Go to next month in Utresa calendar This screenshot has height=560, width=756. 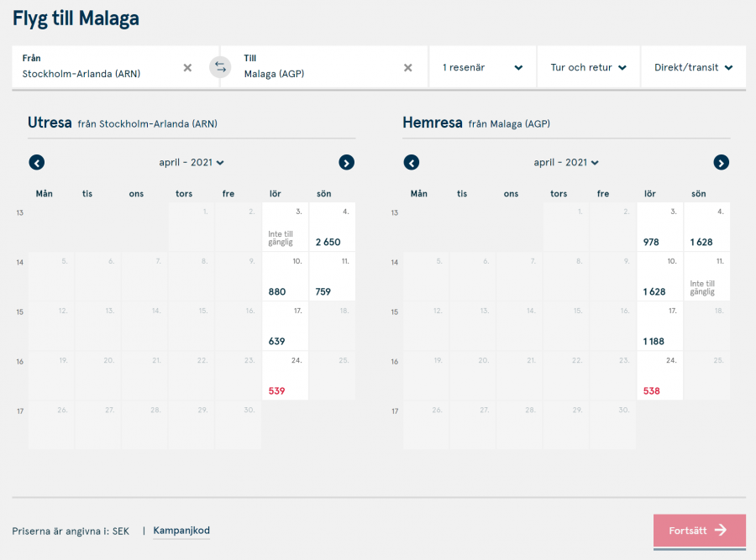pos(347,163)
